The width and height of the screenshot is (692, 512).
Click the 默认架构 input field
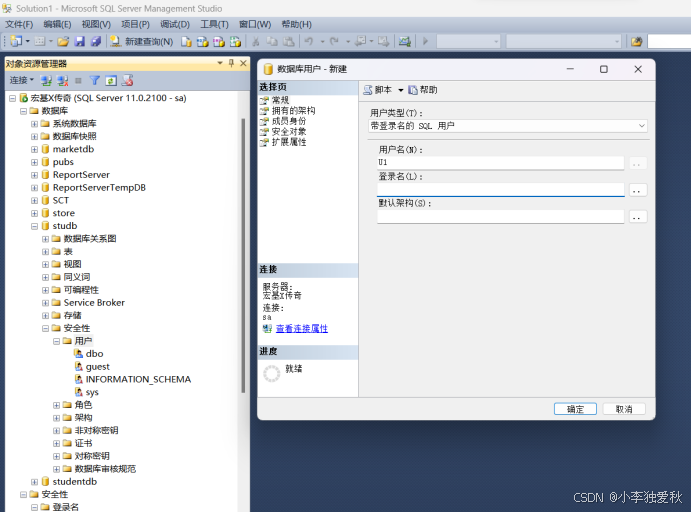pyautogui.click(x=500, y=217)
